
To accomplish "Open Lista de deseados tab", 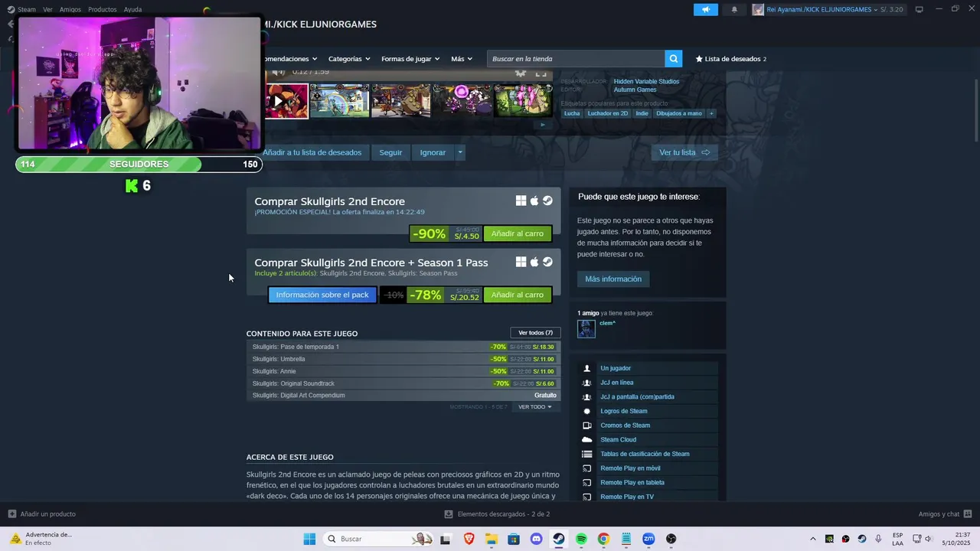I will click(x=730, y=59).
